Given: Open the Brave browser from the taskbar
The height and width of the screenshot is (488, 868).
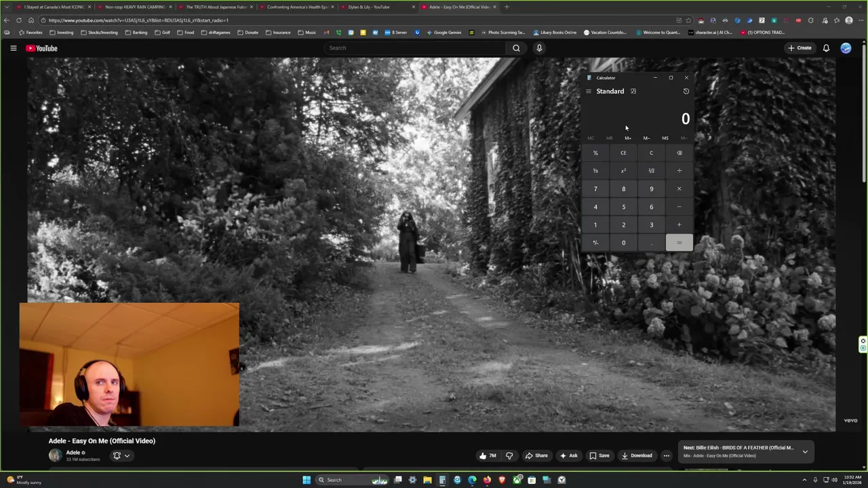Looking at the screenshot, I should pyautogui.click(x=502, y=480).
